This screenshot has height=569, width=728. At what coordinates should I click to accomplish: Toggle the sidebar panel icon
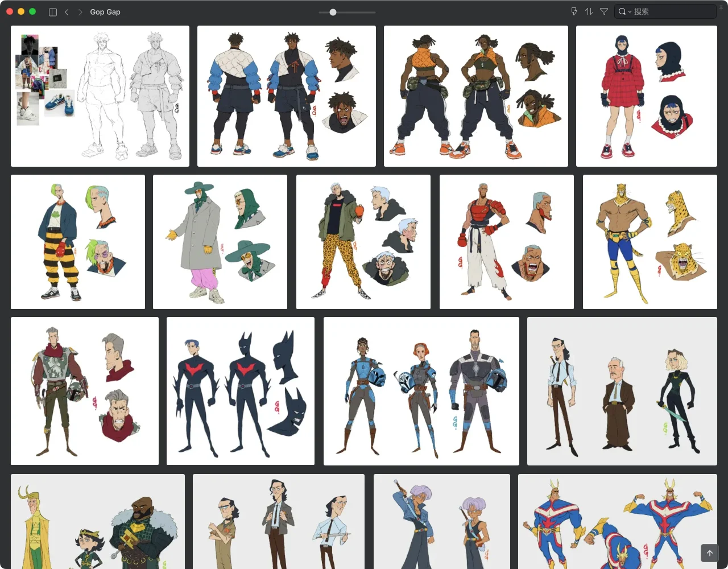(53, 12)
